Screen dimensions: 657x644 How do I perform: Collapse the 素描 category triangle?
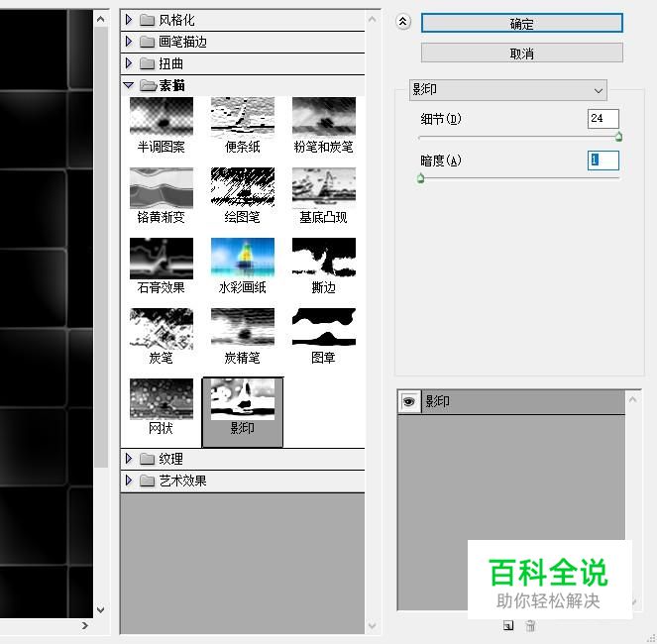(x=129, y=85)
